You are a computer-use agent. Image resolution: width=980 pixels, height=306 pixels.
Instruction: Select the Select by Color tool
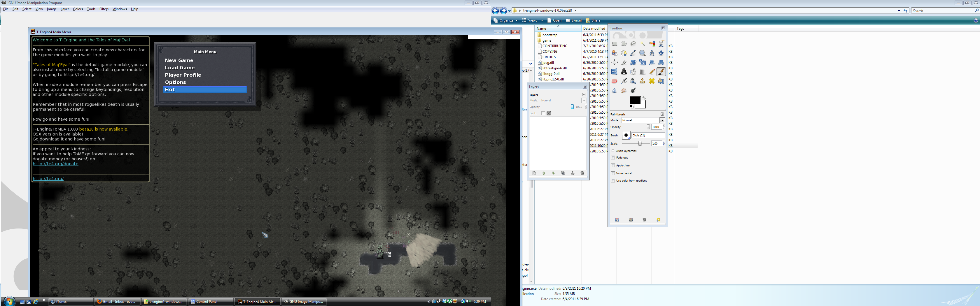652,44
